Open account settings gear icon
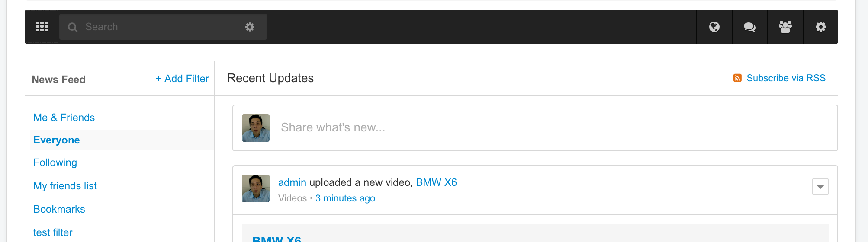Image resolution: width=868 pixels, height=242 pixels. (x=821, y=27)
